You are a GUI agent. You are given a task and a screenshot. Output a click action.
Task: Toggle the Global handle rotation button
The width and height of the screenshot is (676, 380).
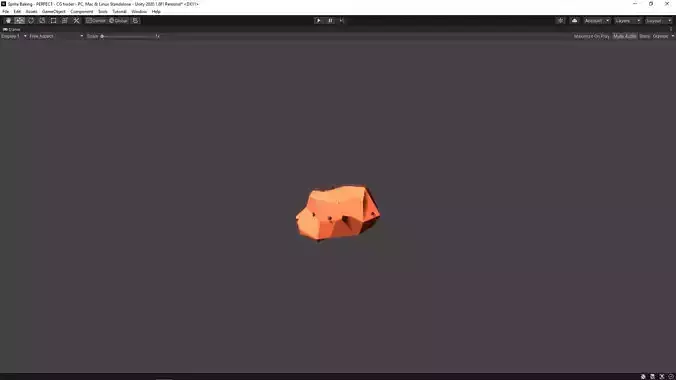tap(118, 21)
